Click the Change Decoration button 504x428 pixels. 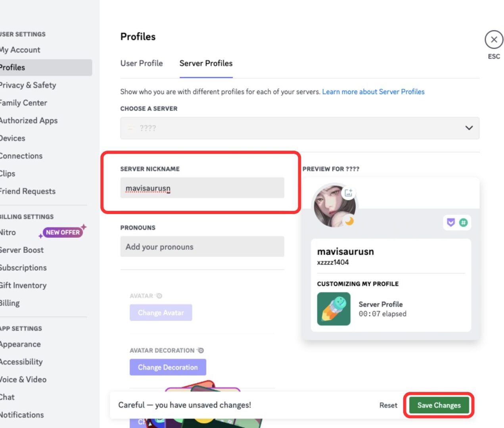click(x=168, y=367)
